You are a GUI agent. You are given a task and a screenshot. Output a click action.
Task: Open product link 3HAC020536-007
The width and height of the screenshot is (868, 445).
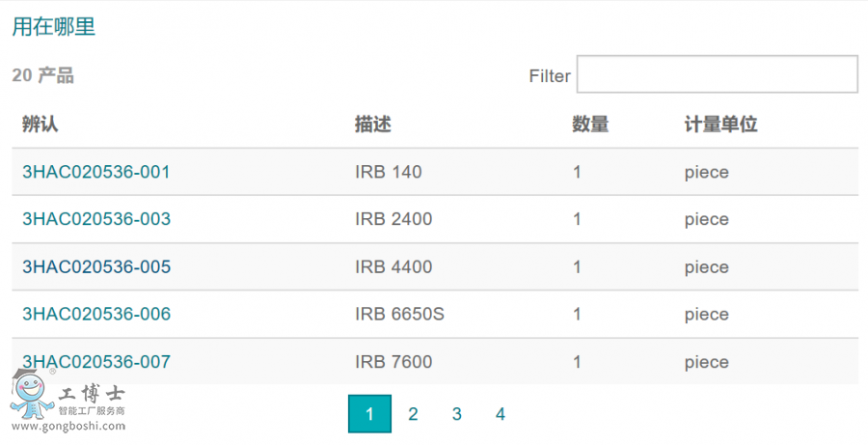tap(96, 362)
